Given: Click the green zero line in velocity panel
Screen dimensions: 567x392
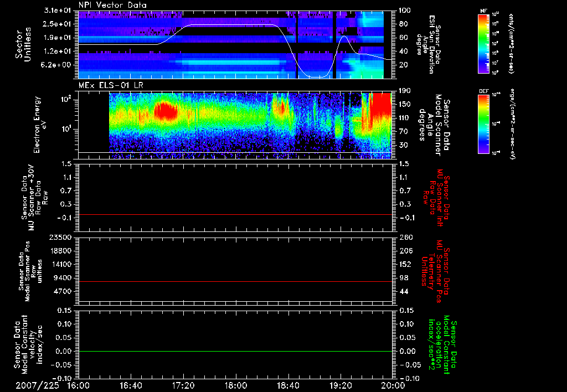Looking at the screenshot, I should (x=235, y=351).
